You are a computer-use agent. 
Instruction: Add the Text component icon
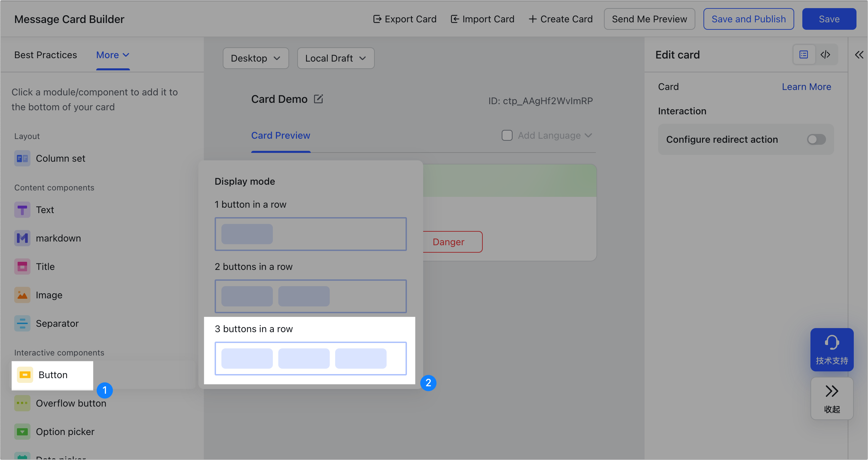(22, 210)
